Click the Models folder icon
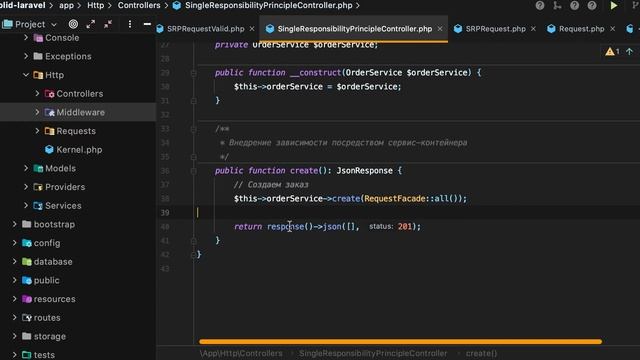 click(38, 168)
